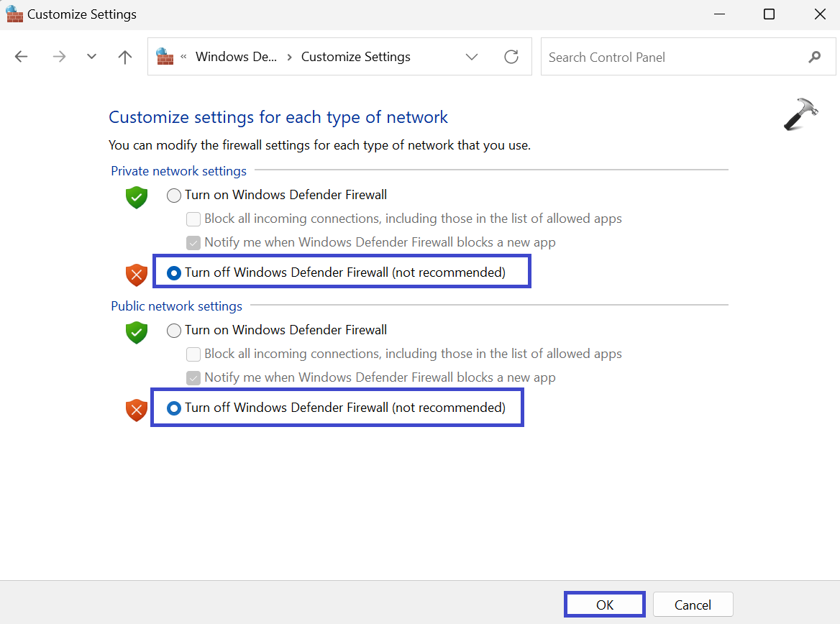This screenshot has width=840, height=624.
Task: Click the Forward navigation arrow
Action: point(59,57)
